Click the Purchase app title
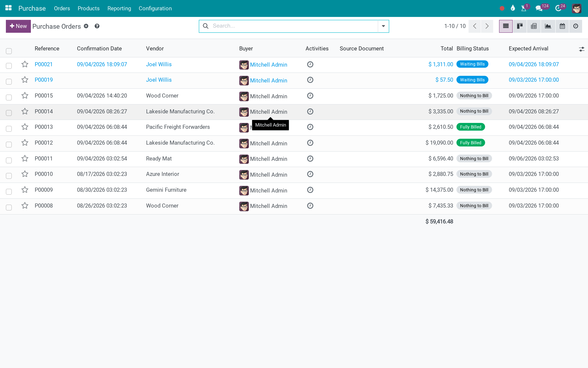Image resolution: width=588 pixels, height=368 pixels. [x=32, y=8]
